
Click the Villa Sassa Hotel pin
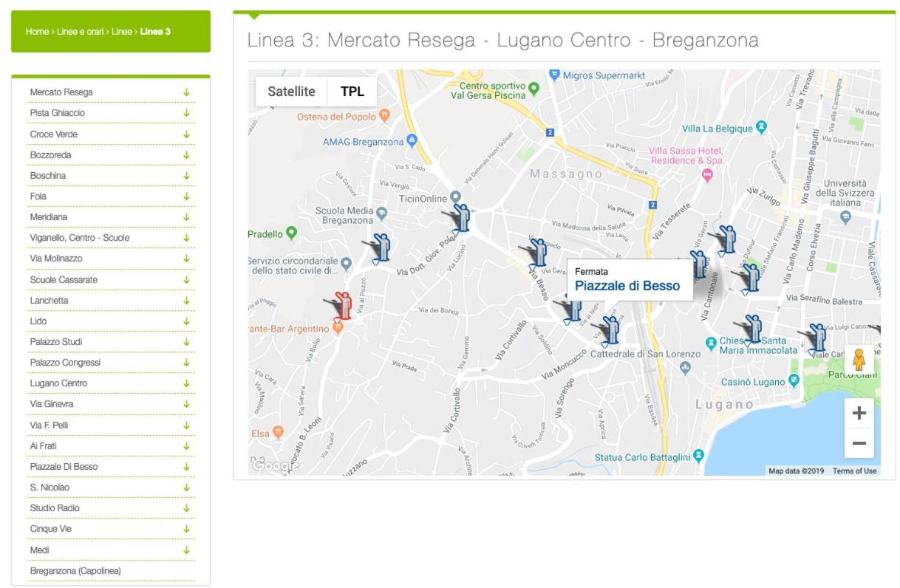click(x=707, y=174)
